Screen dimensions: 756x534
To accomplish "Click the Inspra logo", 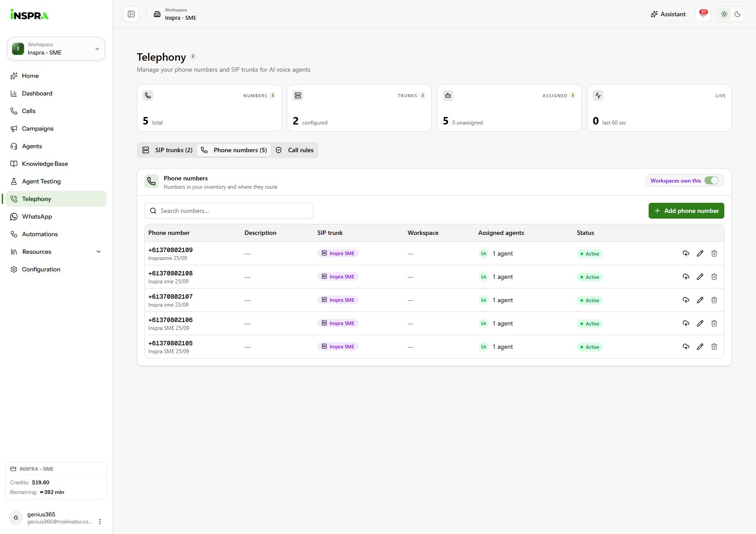I will click(29, 15).
